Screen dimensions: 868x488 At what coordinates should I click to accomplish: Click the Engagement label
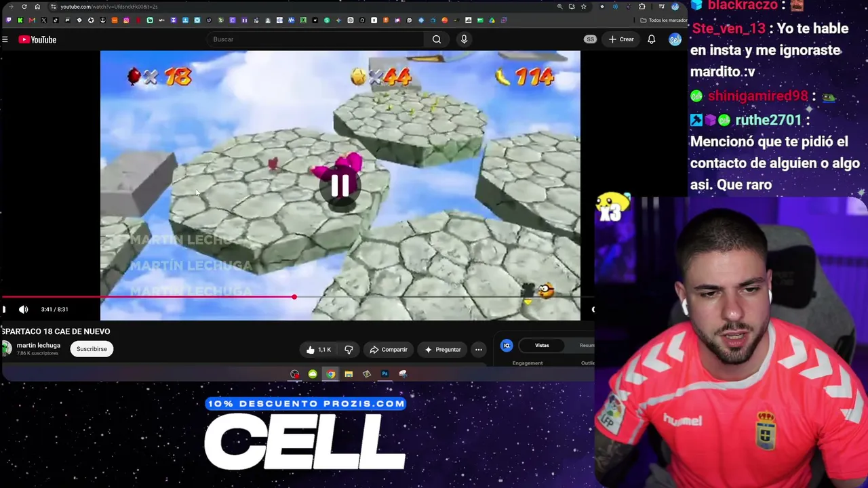[x=528, y=363]
